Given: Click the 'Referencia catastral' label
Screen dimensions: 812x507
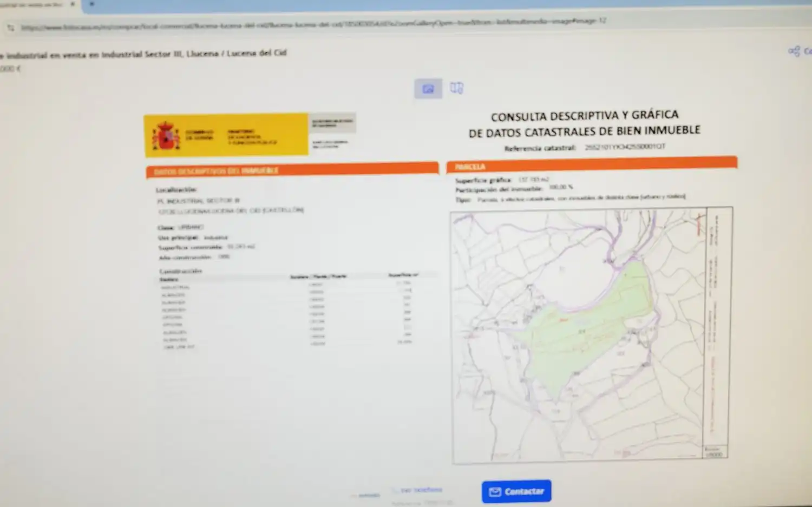Looking at the screenshot, I should pos(540,148).
